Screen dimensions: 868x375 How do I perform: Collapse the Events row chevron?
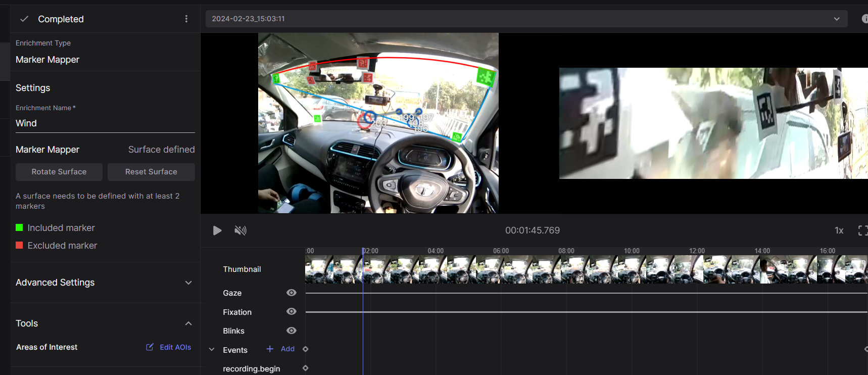coord(212,349)
